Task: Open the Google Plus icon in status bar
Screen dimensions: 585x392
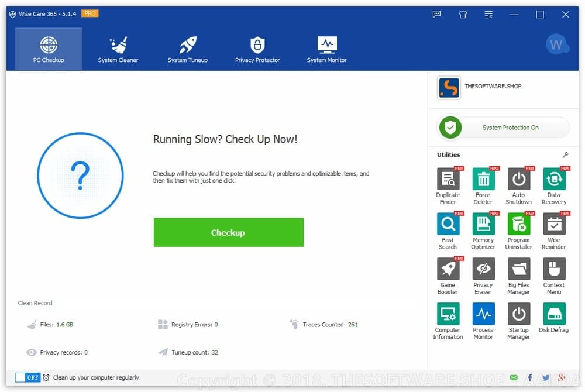Action: [562, 377]
